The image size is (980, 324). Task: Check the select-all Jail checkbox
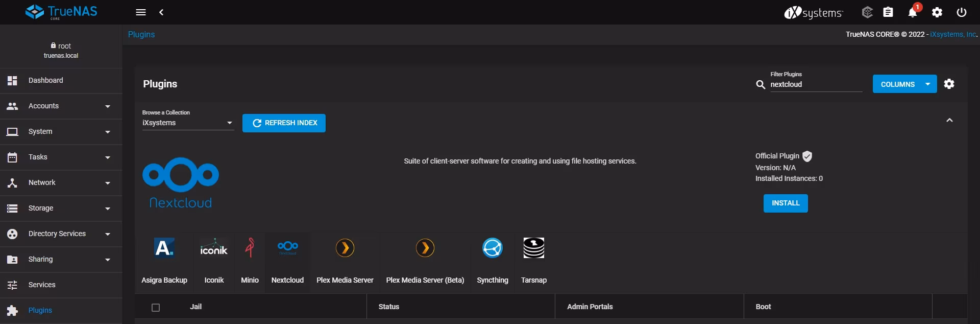[x=156, y=308]
